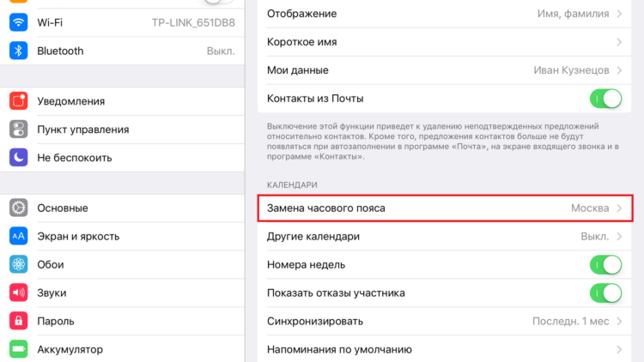Click the Не беспокоить moon icon
This screenshot has width=644, height=362.
19,158
